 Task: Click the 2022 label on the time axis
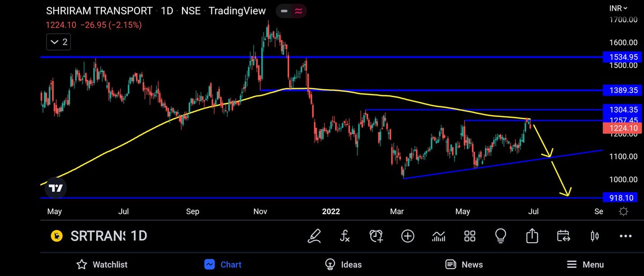331,211
